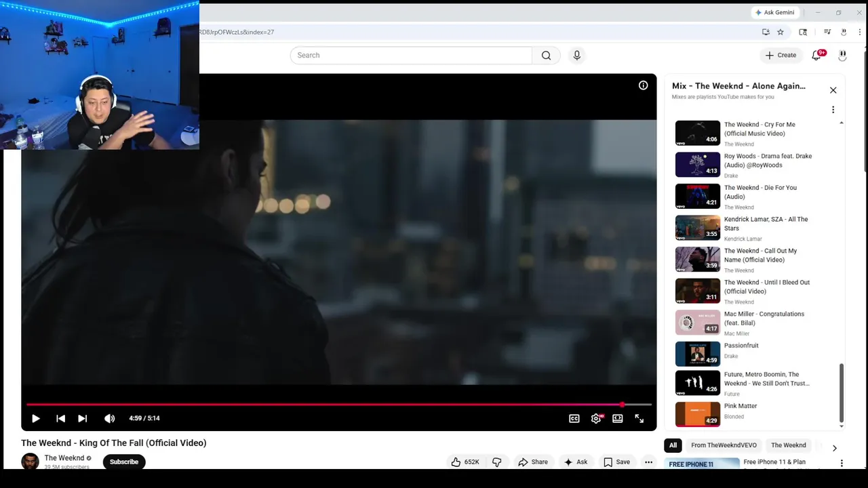This screenshot has width=868, height=488.
Task: Open the Create menu
Action: pos(781,55)
